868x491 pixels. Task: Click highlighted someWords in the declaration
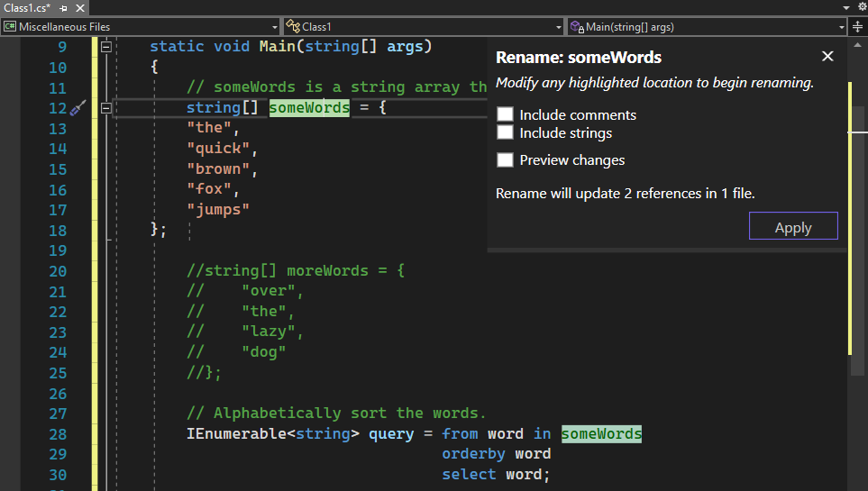[x=309, y=108]
